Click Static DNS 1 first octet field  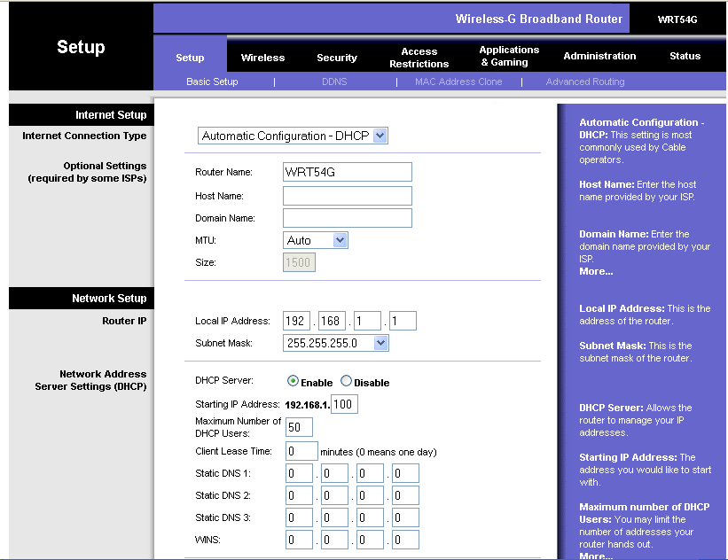tap(299, 473)
